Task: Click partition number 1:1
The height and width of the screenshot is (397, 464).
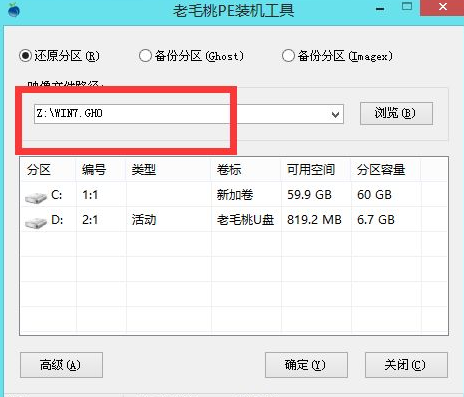Action: pos(90,195)
